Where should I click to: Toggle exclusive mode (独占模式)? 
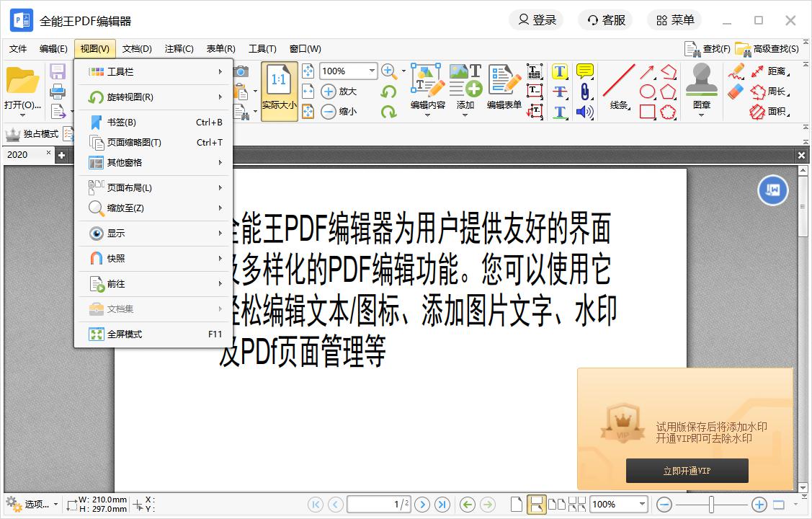32,134
